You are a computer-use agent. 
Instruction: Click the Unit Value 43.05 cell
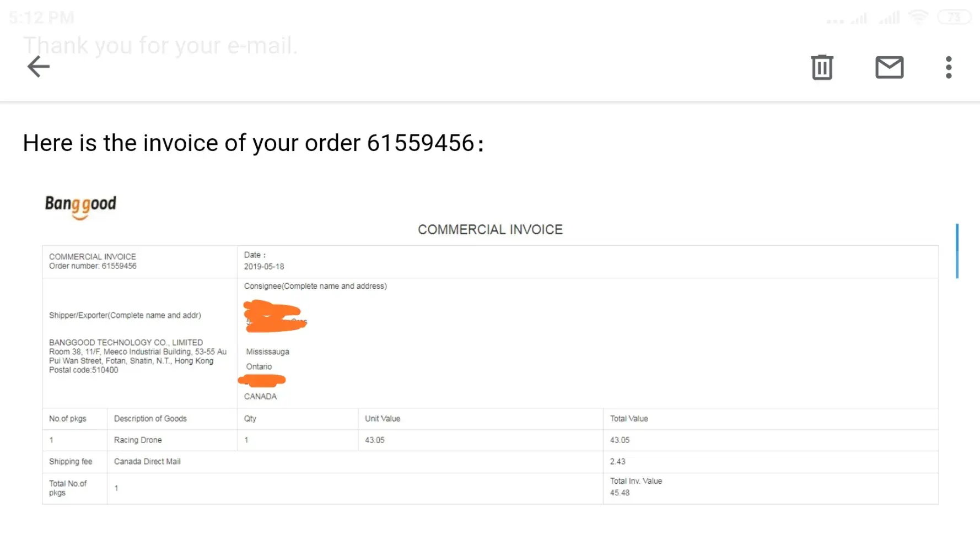pos(375,440)
